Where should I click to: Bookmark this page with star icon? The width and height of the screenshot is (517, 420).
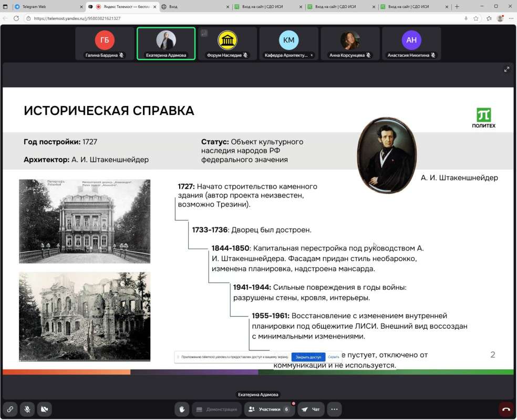pyautogui.click(x=475, y=18)
